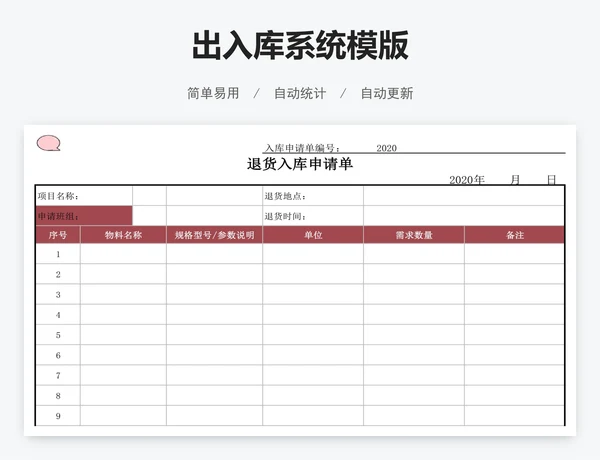This screenshot has width=600, height=460.
Task: Click the 2020年 date text
Action: [x=467, y=179]
